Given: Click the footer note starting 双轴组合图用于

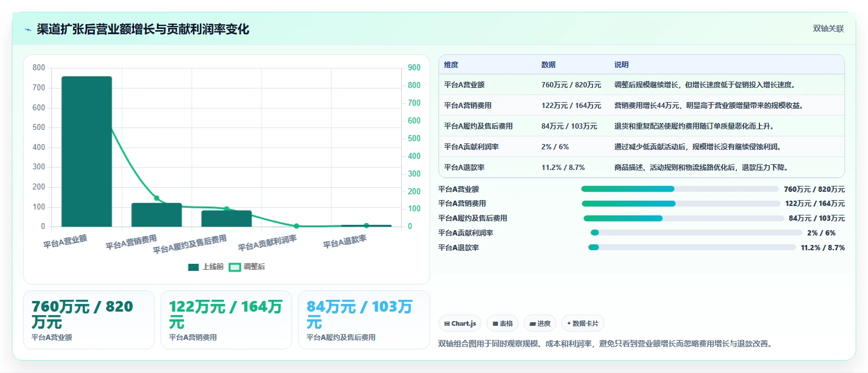Looking at the screenshot, I should point(605,343).
